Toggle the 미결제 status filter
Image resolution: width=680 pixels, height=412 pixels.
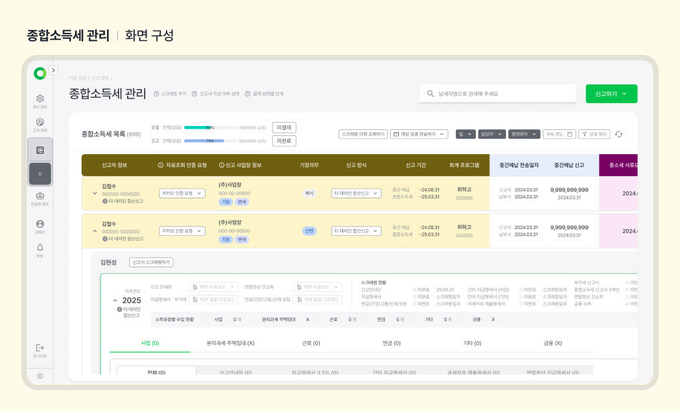pyautogui.click(x=284, y=128)
